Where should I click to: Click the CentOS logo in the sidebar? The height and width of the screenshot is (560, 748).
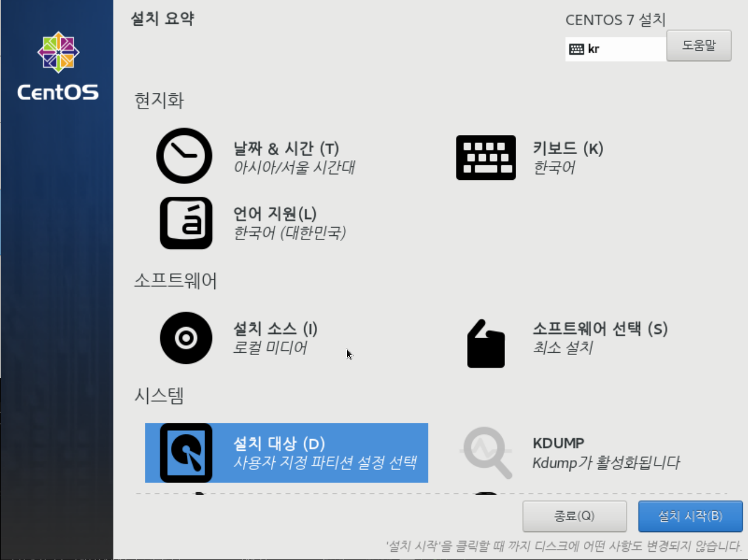pyautogui.click(x=58, y=67)
